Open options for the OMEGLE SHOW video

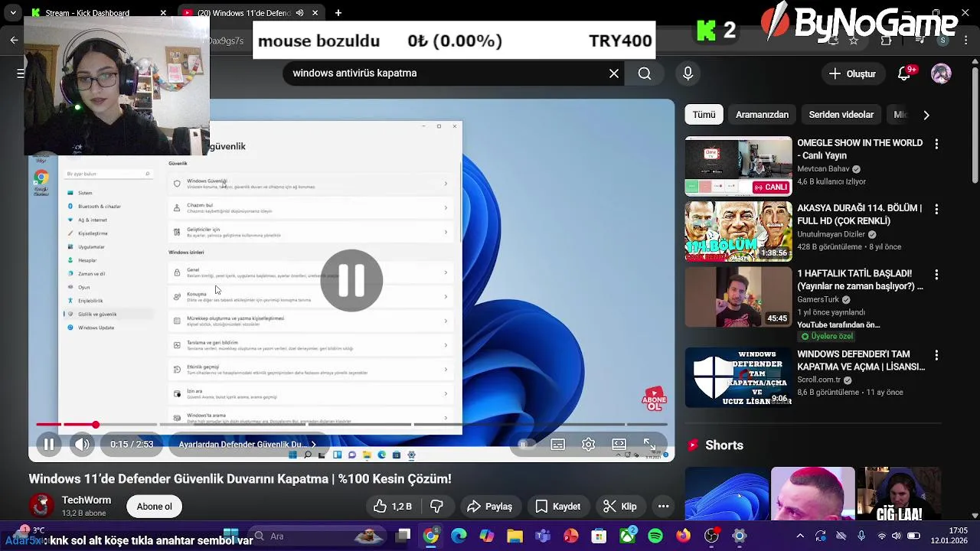(936, 144)
